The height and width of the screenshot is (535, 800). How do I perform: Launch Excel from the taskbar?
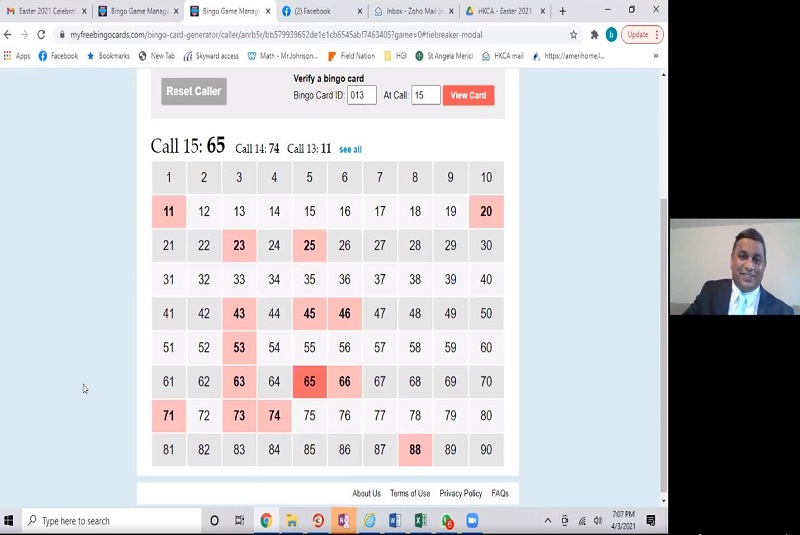(x=421, y=521)
